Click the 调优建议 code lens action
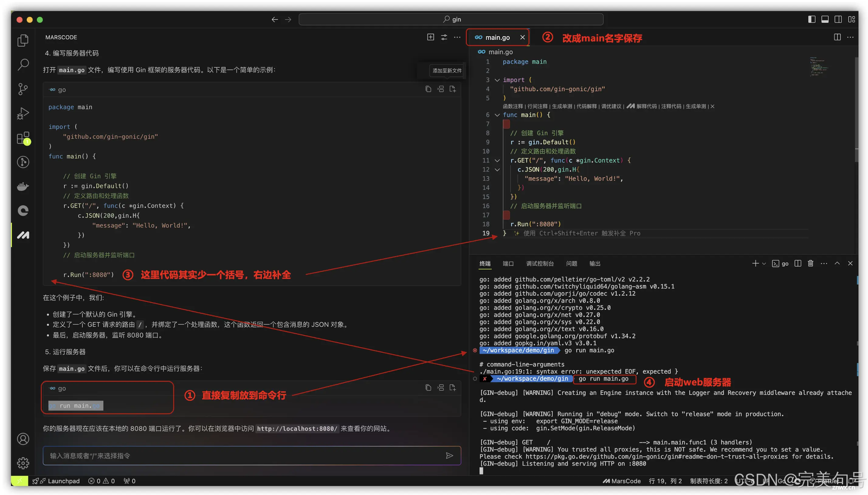 point(611,106)
